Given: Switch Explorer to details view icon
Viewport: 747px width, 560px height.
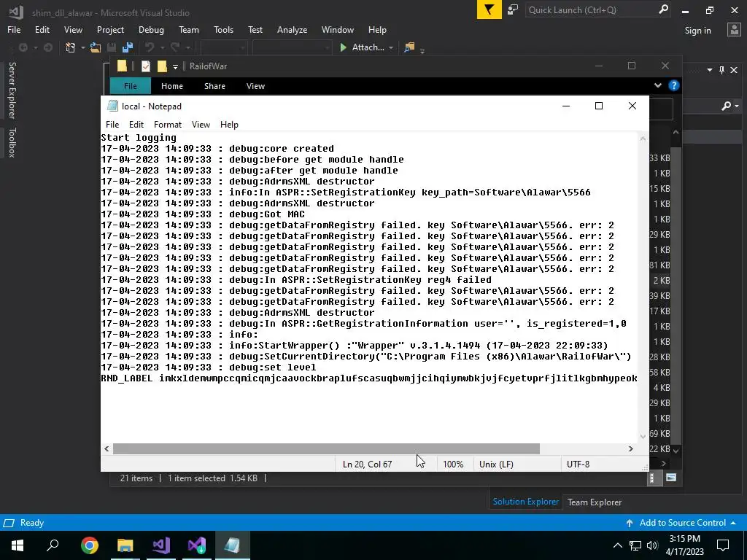Looking at the screenshot, I should [x=651, y=478].
